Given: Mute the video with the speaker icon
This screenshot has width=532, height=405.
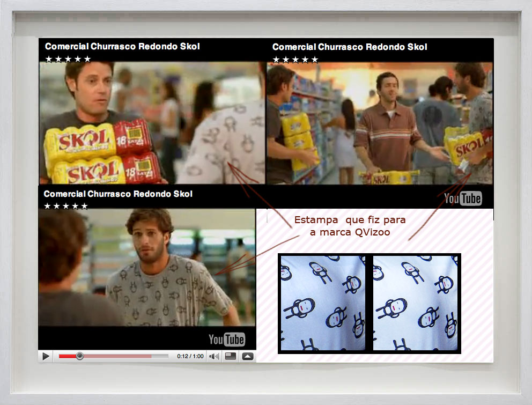Looking at the screenshot, I should [214, 356].
